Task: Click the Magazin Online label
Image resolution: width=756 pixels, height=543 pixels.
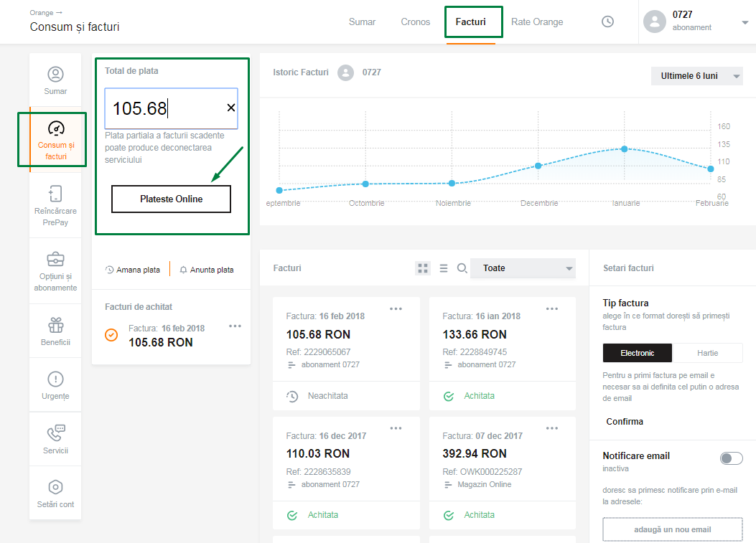Action: click(x=485, y=484)
